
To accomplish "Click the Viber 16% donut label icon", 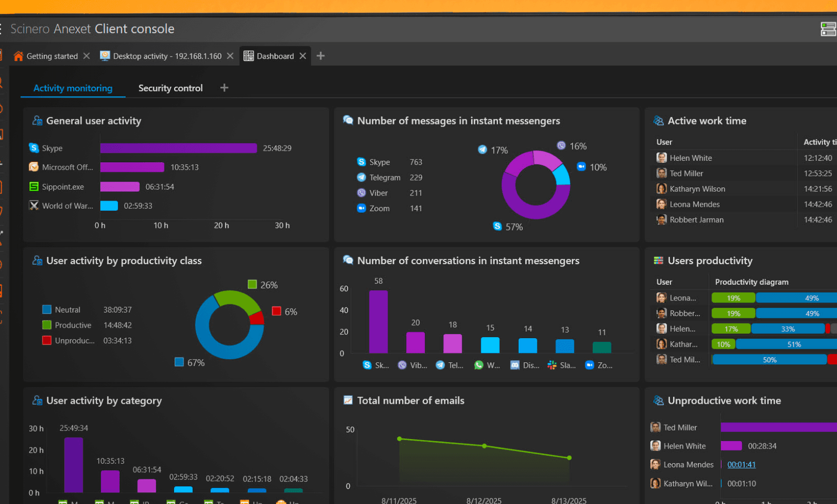I will pyautogui.click(x=561, y=145).
